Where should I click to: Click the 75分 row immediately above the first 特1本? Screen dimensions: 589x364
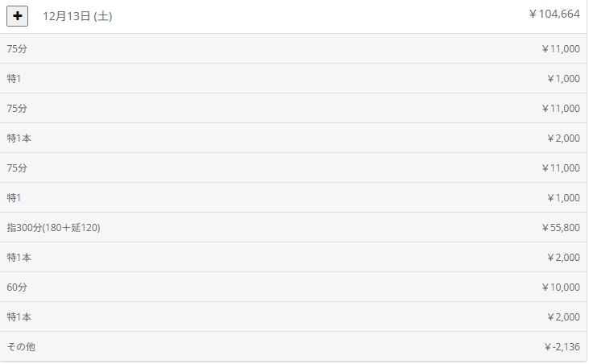[x=17, y=109]
